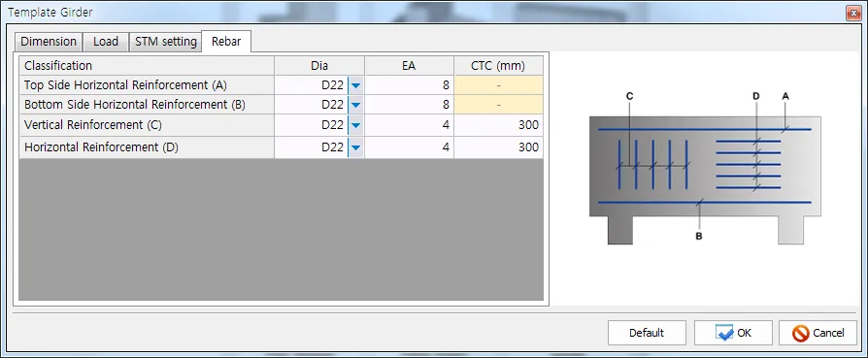The image size is (868, 358).
Task: Open Dia dropdown for Top Side Horizontal Reinforcement
Action: (356, 85)
